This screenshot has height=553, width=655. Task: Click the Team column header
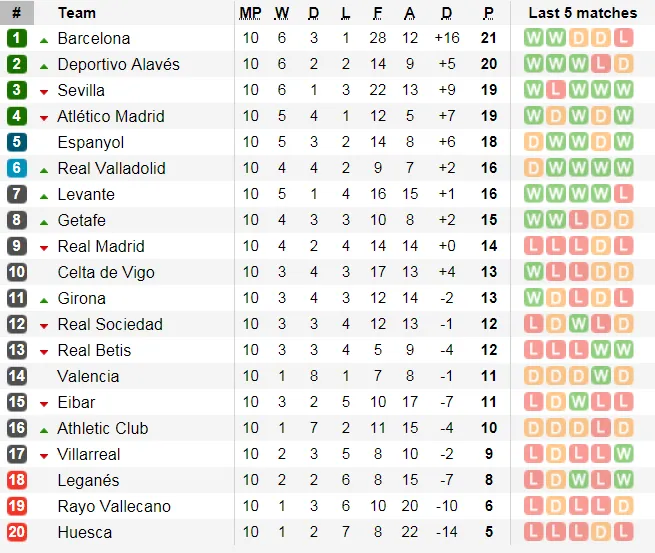77,13
